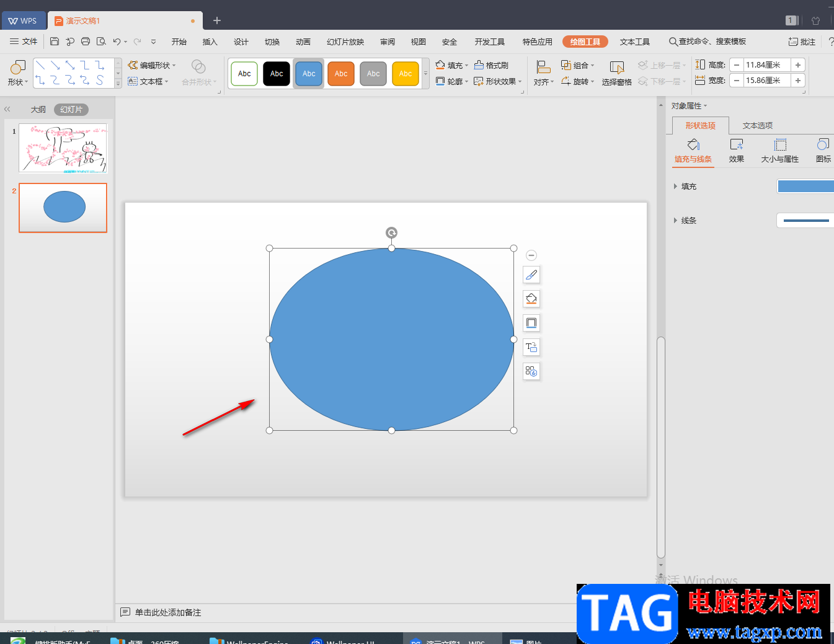Open the 对齐 align dropdown

click(544, 73)
